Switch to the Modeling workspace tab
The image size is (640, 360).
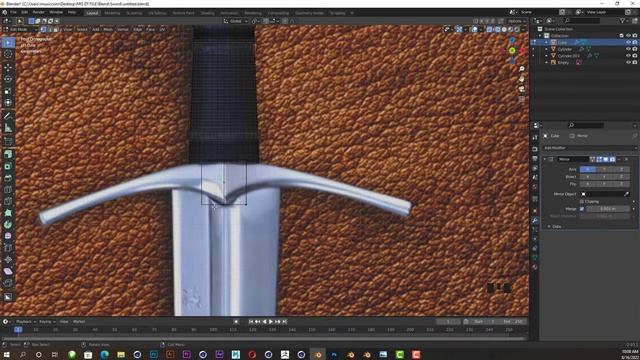click(x=112, y=13)
